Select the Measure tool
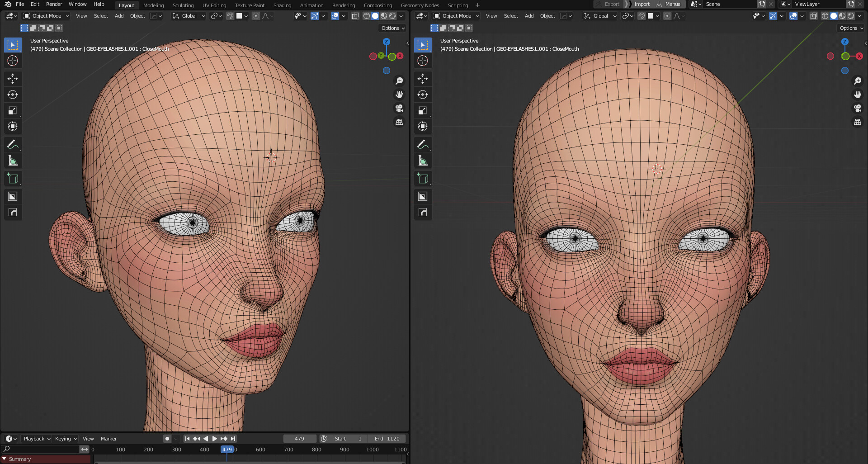 click(x=13, y=160)
